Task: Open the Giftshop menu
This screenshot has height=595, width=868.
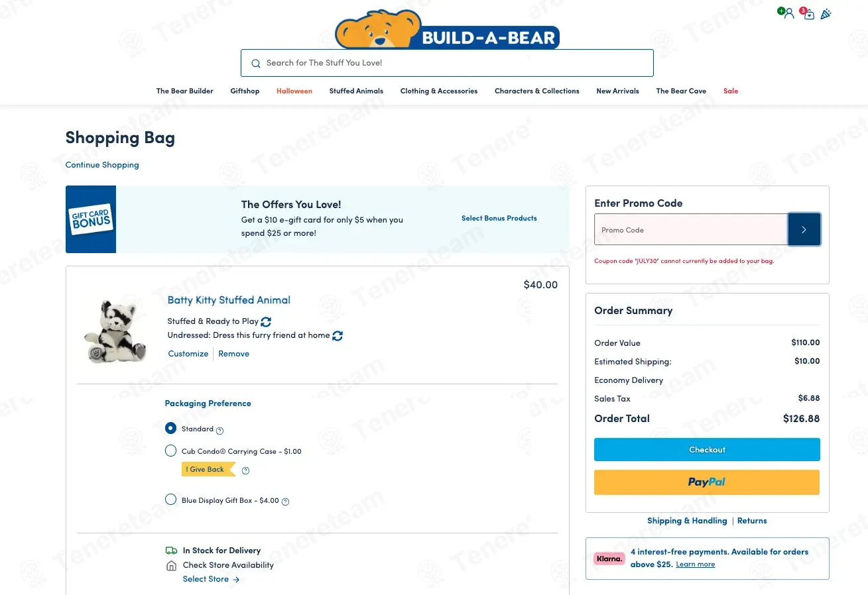Action: coord(245,91)
